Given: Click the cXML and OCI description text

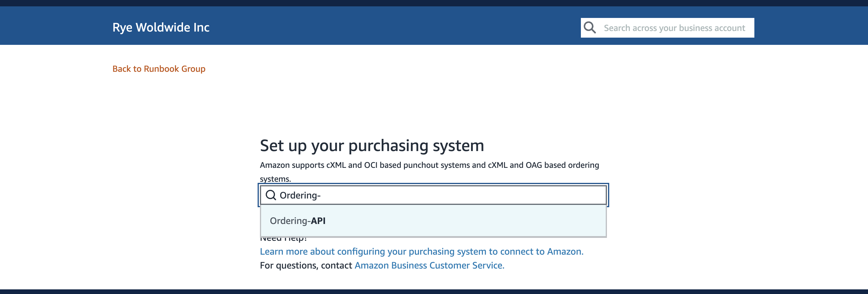Looking at the screenshot, I should point(429,165).
